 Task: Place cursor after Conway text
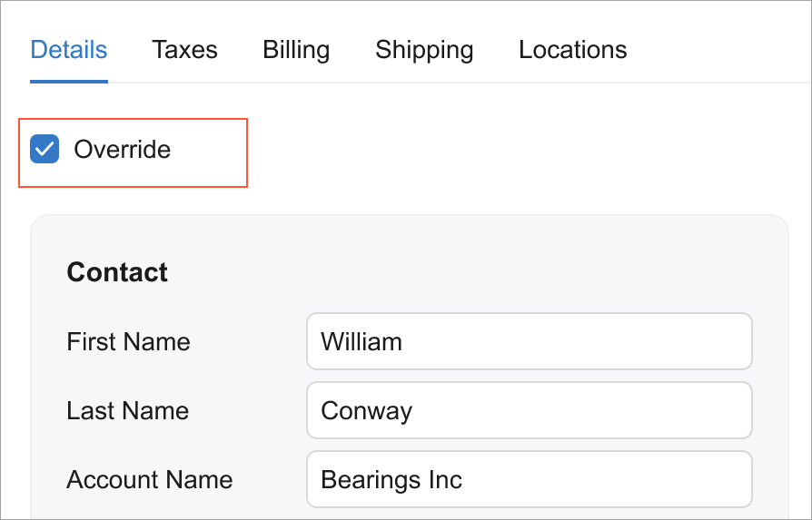(x=414, y=411)
